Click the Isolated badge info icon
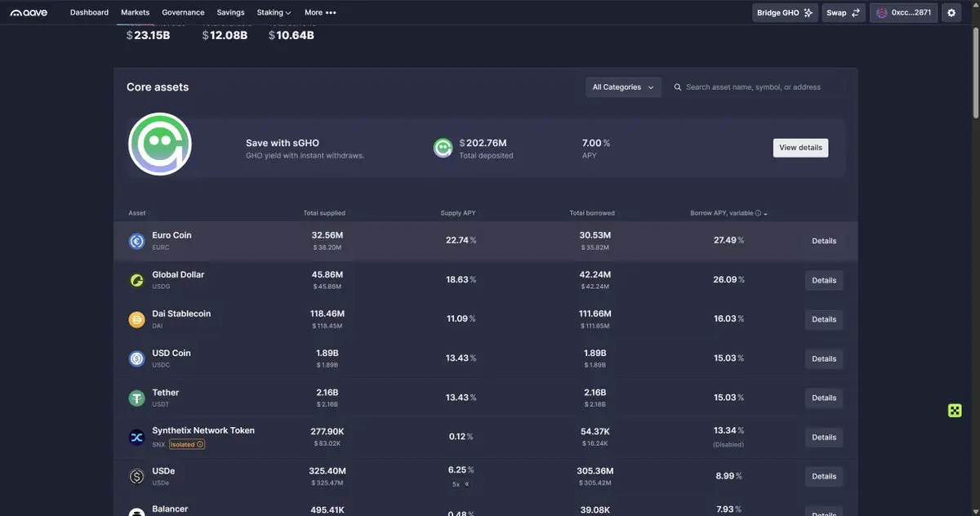The width and height of the screenshot is (980, 516). pyautogui.click(x=200, y=445)
